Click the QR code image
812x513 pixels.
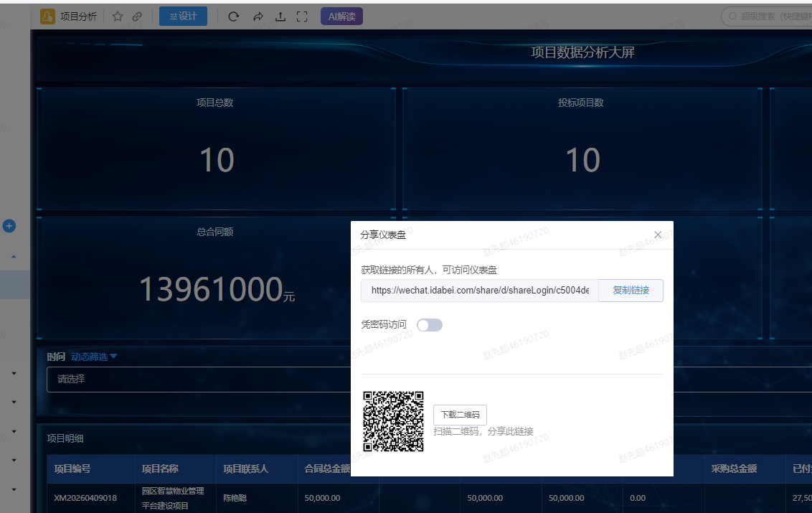coord(394,421)
